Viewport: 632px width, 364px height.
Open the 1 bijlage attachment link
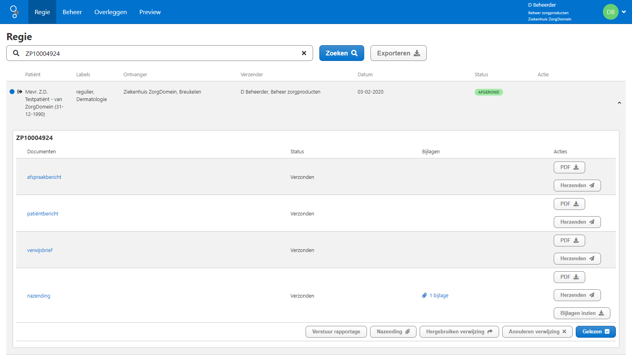[435, 295]
